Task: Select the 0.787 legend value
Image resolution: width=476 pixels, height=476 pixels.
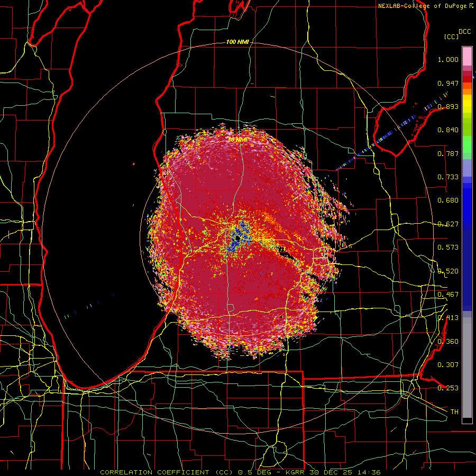Action: point(448,153)
